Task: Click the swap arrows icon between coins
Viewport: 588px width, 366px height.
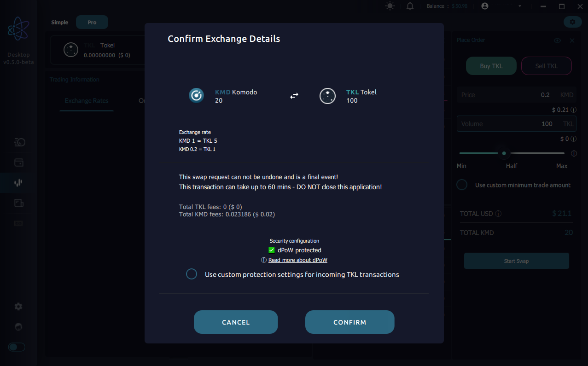Action: [294, 96]
